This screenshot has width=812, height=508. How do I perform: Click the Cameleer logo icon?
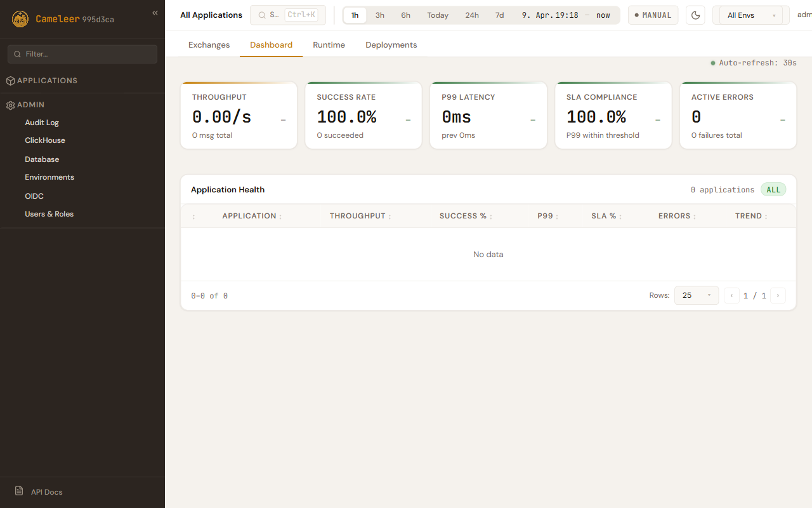tap(20, 19)
